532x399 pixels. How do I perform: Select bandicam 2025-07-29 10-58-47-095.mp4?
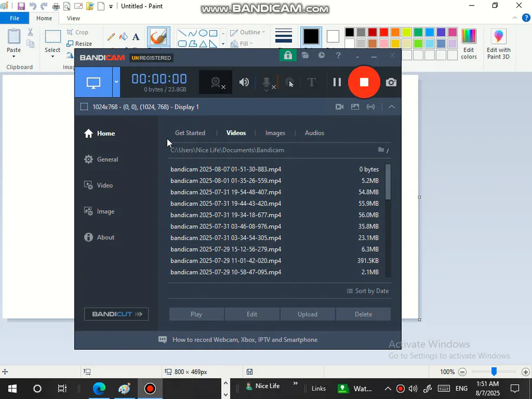coord(274,272)
